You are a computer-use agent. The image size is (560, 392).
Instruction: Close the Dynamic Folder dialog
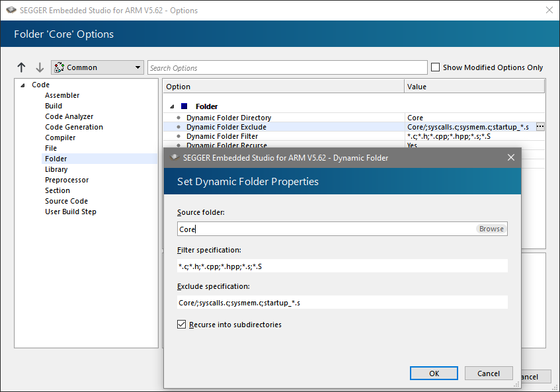[x=510, y=157]
